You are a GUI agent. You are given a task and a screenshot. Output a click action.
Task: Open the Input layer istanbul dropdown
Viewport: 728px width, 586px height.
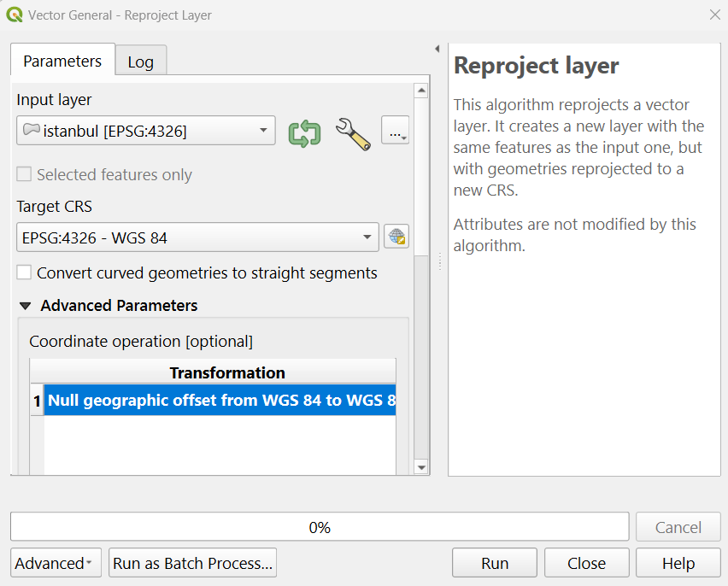click(x=145, y=131)
